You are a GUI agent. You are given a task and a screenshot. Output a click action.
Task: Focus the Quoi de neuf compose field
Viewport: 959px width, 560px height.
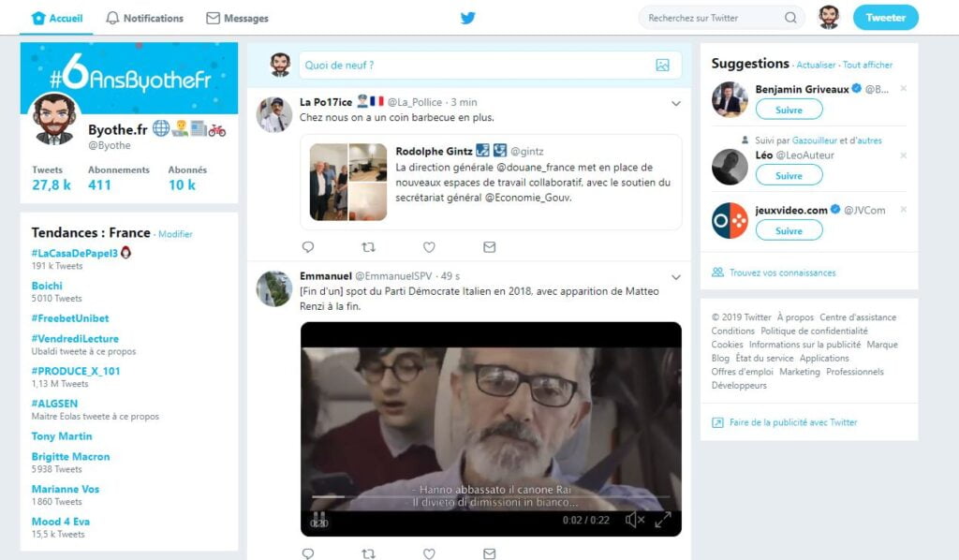491,66
